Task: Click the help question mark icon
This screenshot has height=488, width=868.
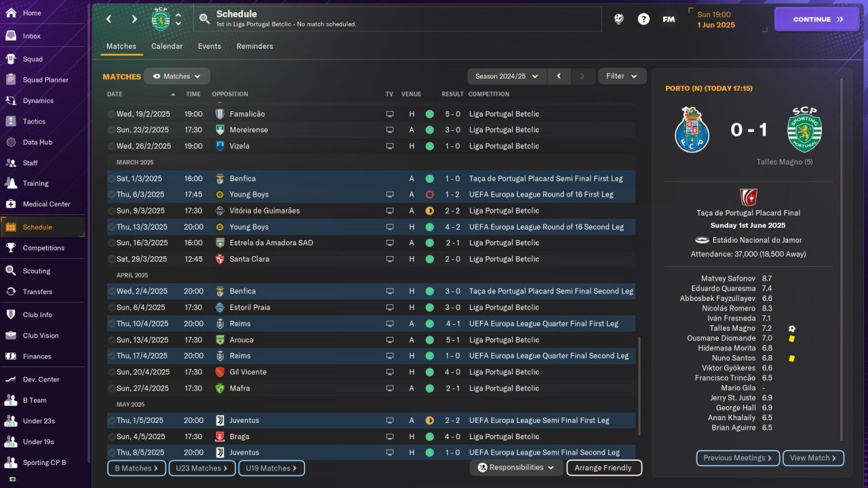Action: click(x=644, y=19)
